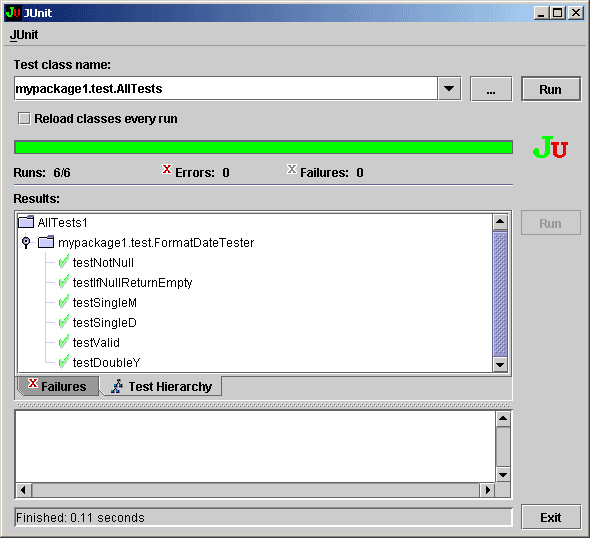
Task: Click the green checkmark beside testNotNull
Action: pos(64,262)
